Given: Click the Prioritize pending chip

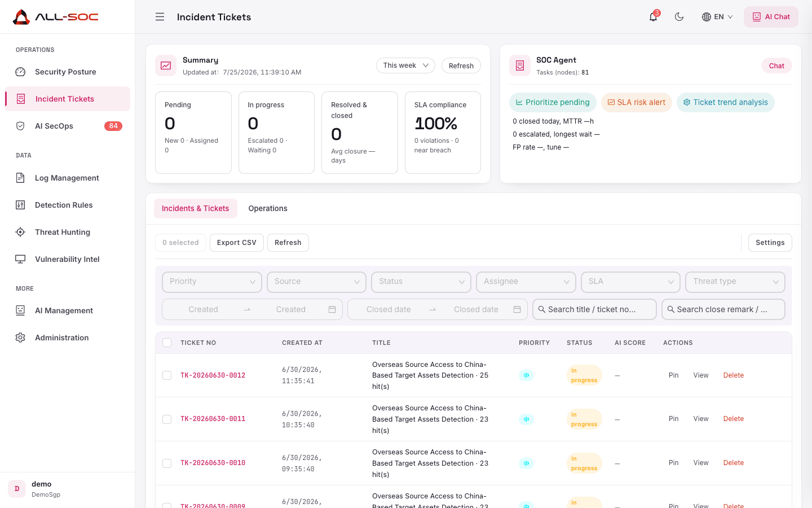Looking at the screenshot, I should (x=553, y=102).
